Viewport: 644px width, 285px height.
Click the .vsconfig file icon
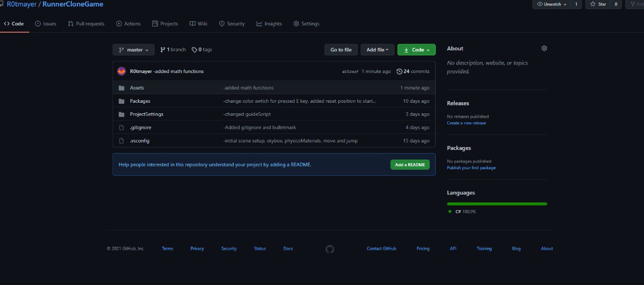coord(121,141)
